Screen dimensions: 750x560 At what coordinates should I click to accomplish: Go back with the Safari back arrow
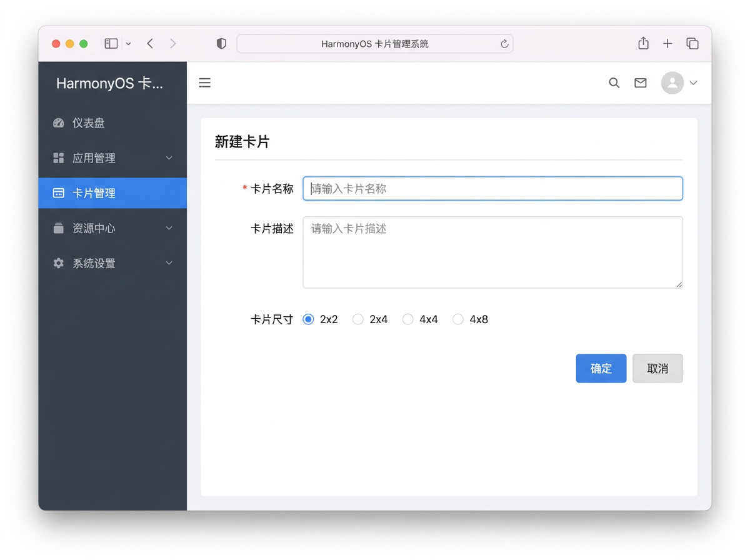click(x=150, y=43)
